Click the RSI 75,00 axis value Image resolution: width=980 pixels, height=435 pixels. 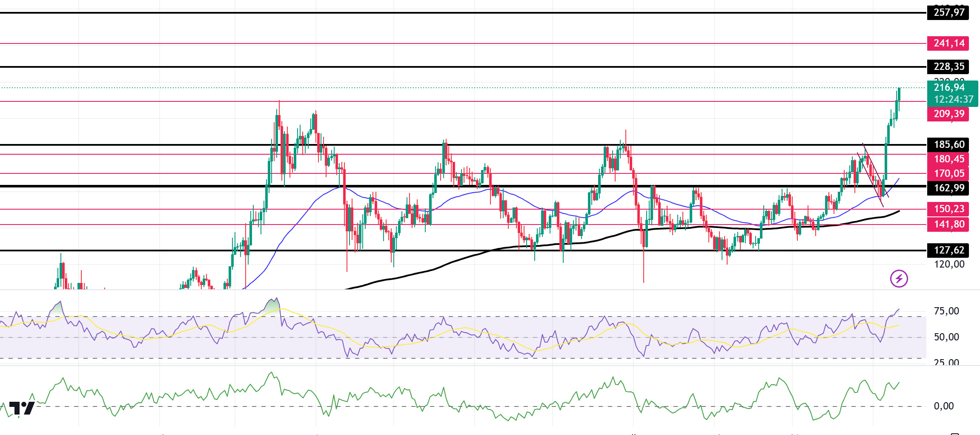tap(946, 311)
